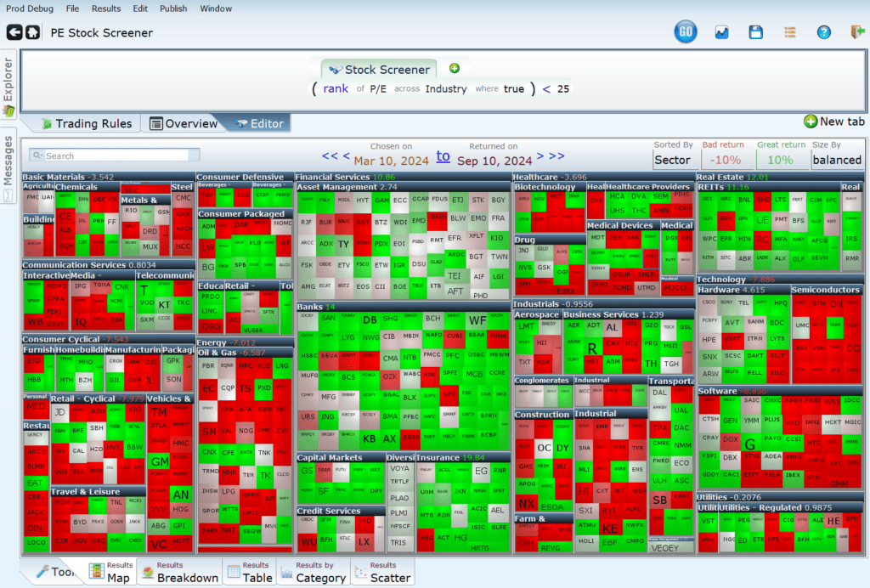Show the Results Map tab
Viewport: 870px width, 588px height.
tap(111, 571)
